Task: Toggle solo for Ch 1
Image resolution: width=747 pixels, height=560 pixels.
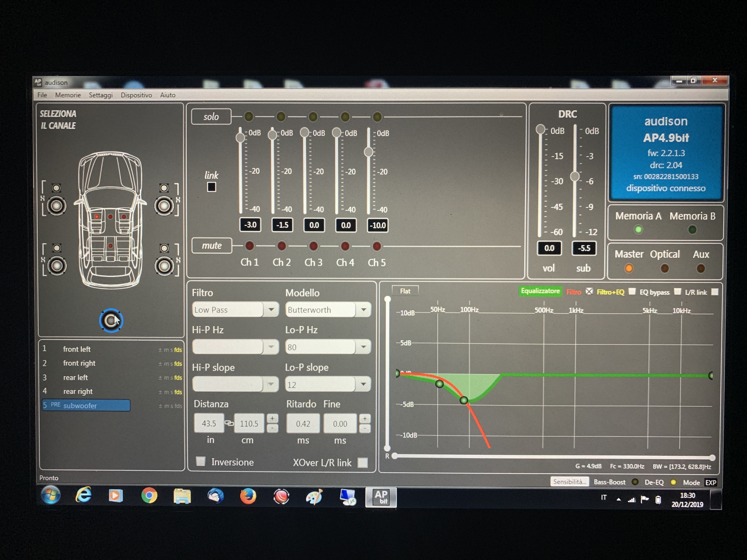Action: 249,116
